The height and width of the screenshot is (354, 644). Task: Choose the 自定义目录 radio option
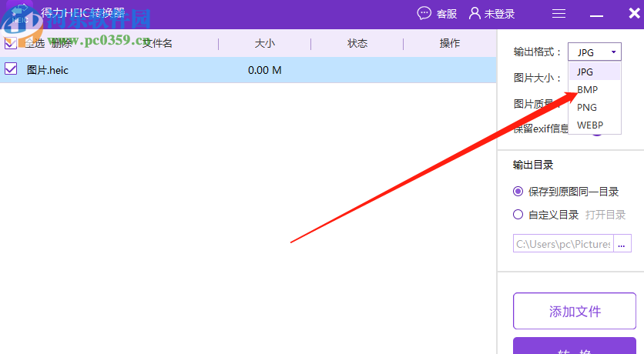pos(518,214)
